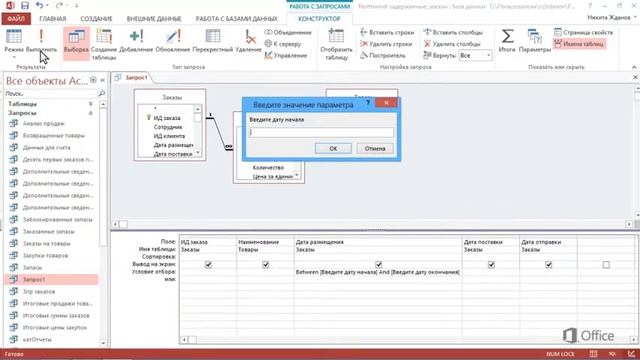Click the Поиск search box in navigation pane

[51, 93]
